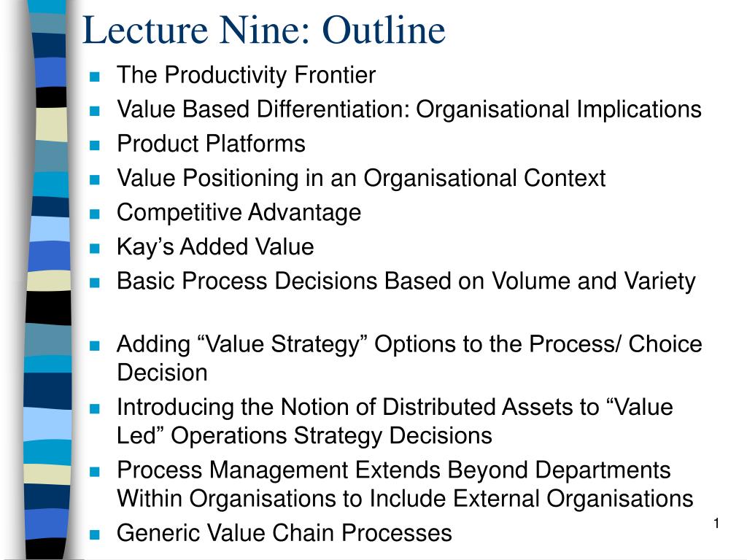Click bullet square before 'Adding "Value Strategy"'
The height and width of the screenshot is (560, 747).
coord(95,345)
